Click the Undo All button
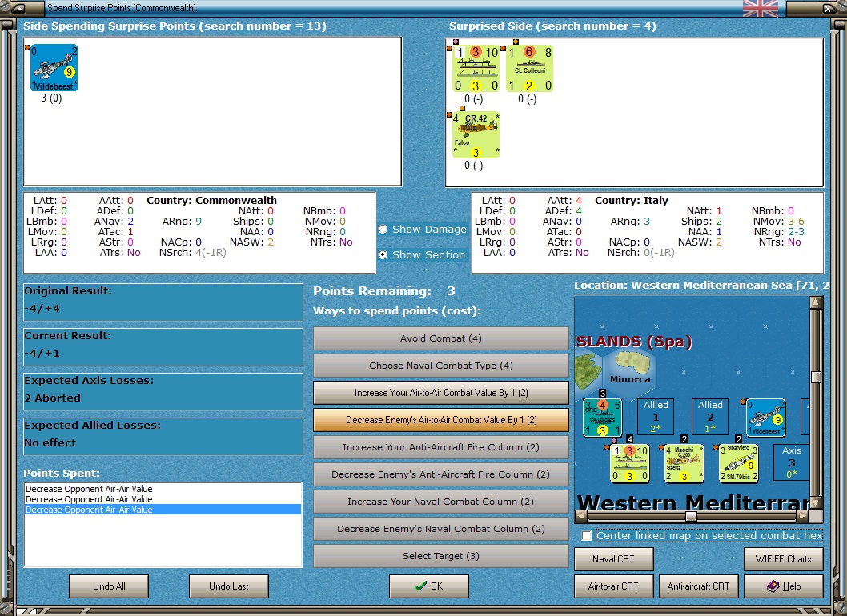Screen dimensions: 847x616 (x=109, y=586)
